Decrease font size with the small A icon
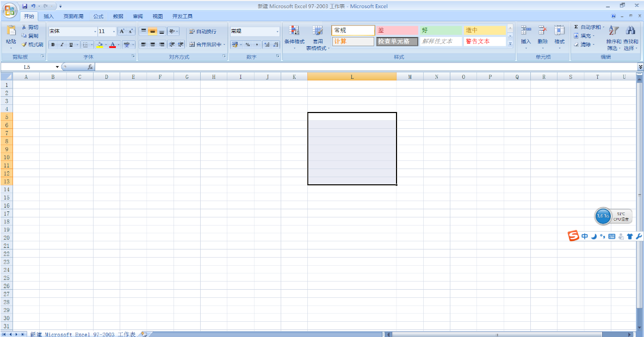 pyautogui.click(x=131, y=31)
